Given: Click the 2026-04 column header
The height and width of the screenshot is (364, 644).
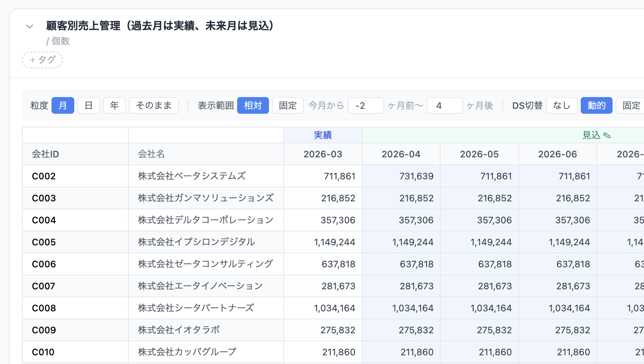Looking at the screenshot, I should pyautogui.click(x=401, y=154).
